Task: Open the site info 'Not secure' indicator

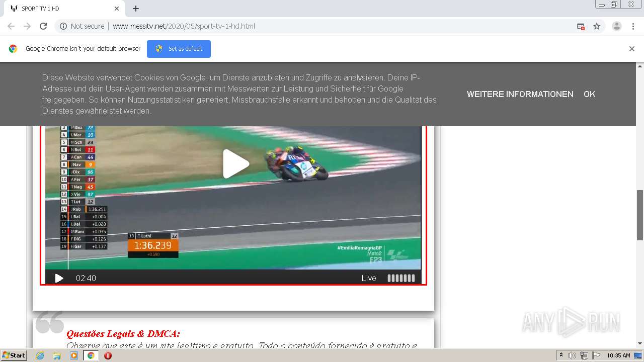Action: [x=82, y=26]
